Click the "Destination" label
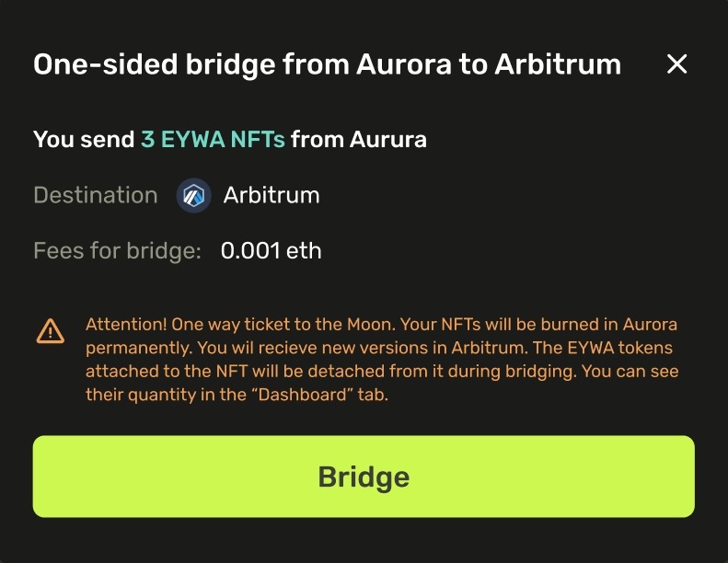Image resolution: width=728 pixels, height=563 pixels. tap(96, 196)
